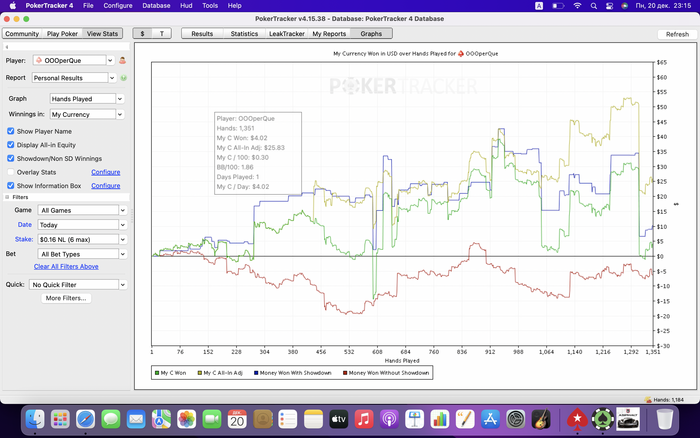Switch to the LeakTracker tab
The height and width of the screenshot is (438, 700).
click(x=287, y=33)
